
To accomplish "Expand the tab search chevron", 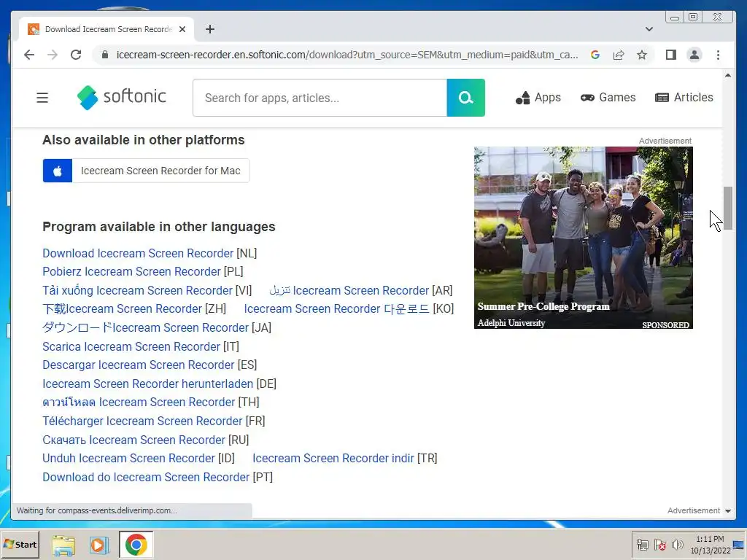I will click(649, 29).
